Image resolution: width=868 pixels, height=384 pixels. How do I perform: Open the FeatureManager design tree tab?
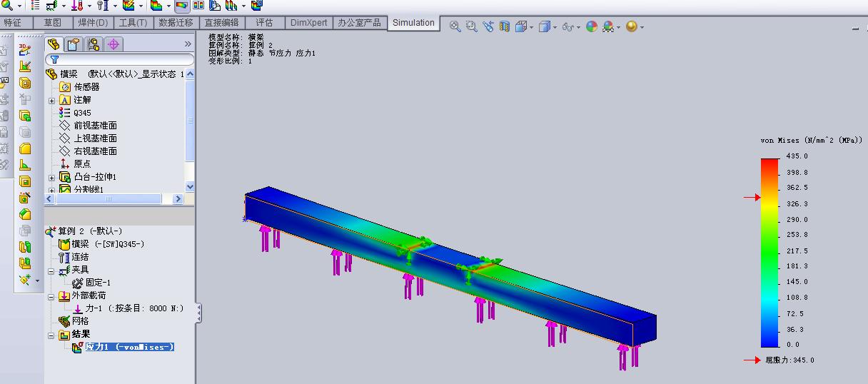[x=54, y=44]
